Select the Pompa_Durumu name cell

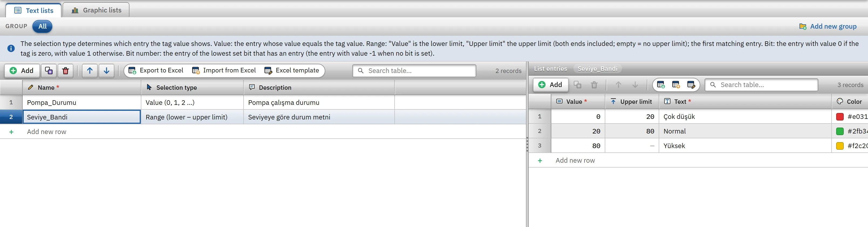coord(82,102)
